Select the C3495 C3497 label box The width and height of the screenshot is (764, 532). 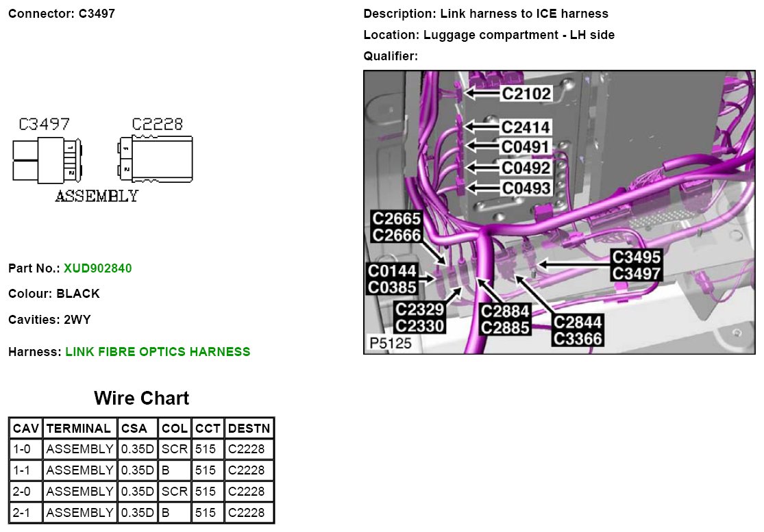point(637,266)
